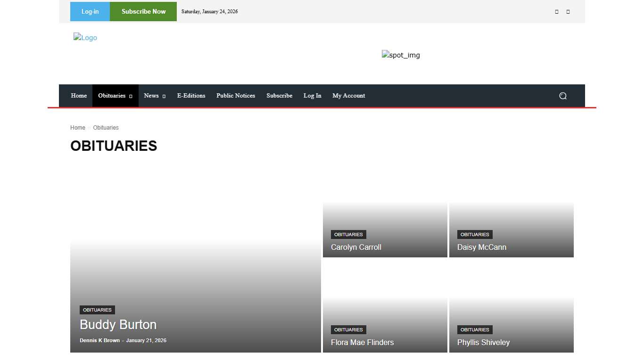This screenshot has width=644, height=362.
Task: Expand the Obituaries menu dropdown arrow
Action: (x=131, y=96)
